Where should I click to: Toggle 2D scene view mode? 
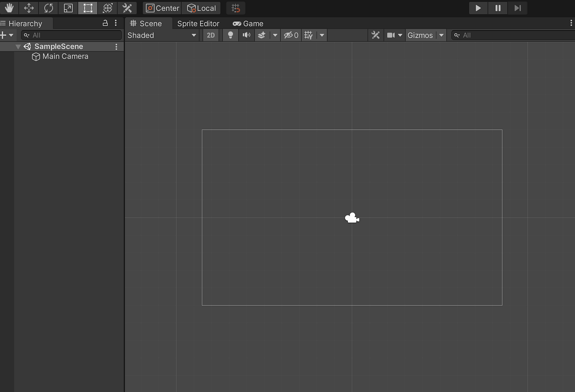(x=211, y=35)
